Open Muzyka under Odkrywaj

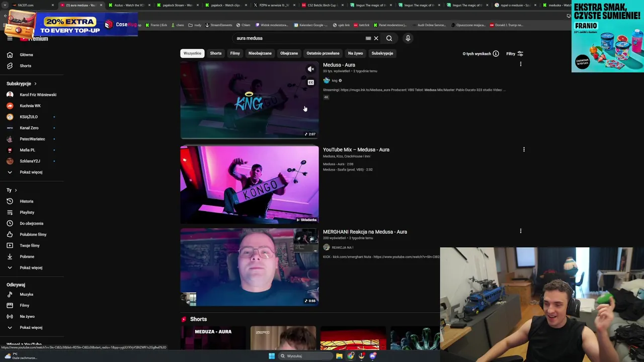tap(26, 294)
